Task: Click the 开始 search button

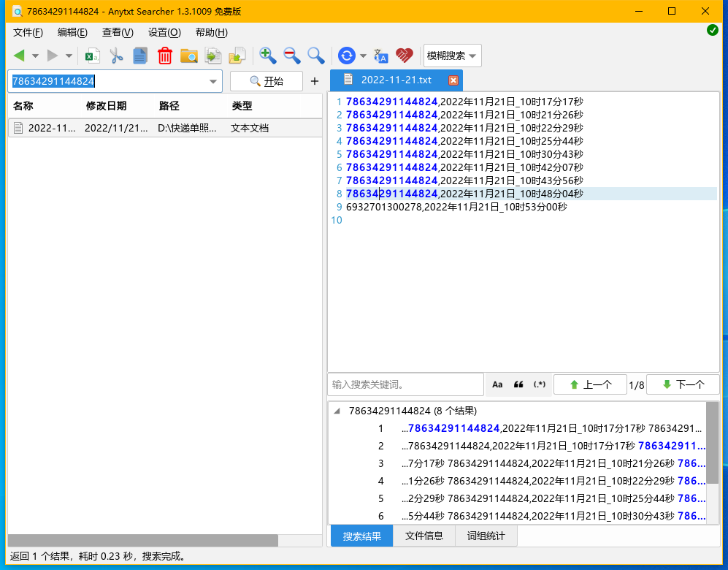Action: tap(266, 81)
